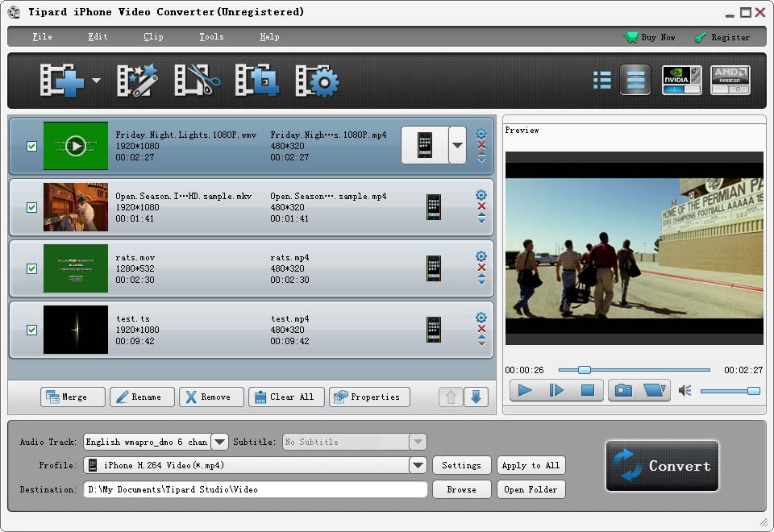Uncheck the test.ts checkbox

point(31,330)
